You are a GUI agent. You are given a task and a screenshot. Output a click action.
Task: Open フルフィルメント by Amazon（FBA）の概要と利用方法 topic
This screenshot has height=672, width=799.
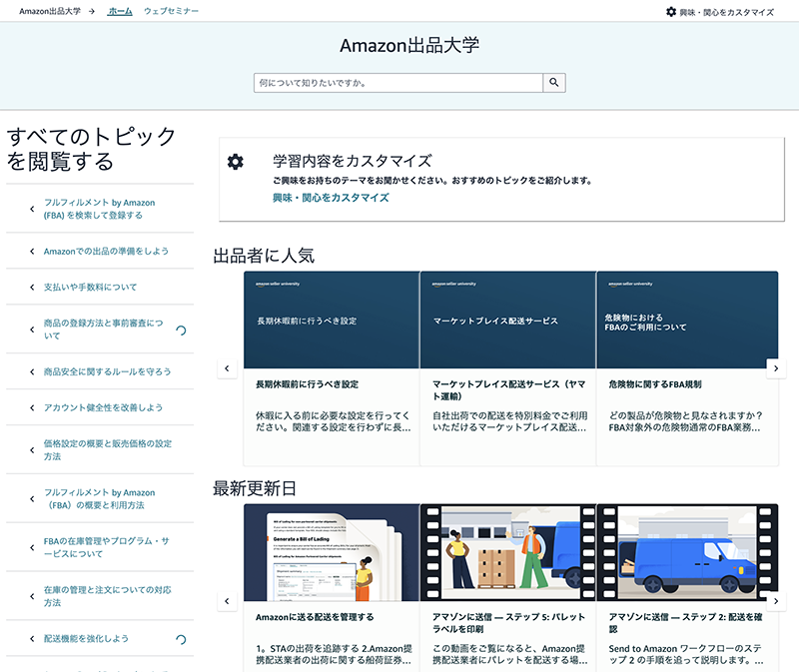tap(99, 499)
